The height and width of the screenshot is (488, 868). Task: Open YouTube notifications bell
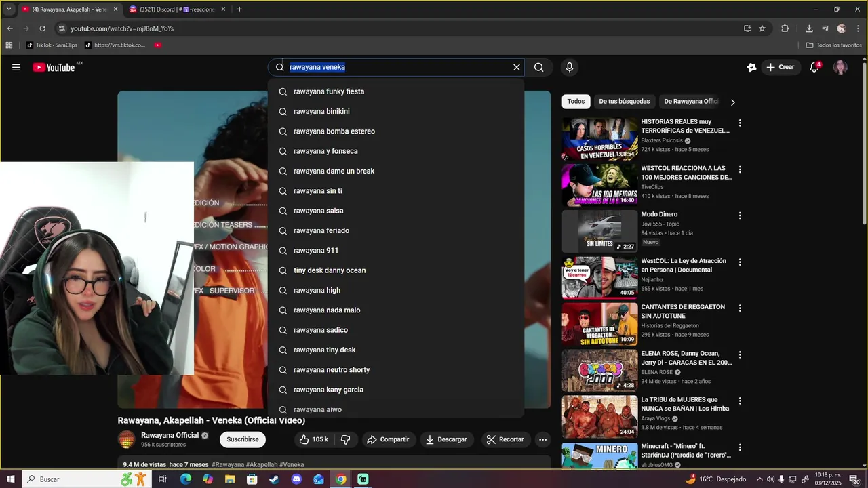tap(814, 67)
